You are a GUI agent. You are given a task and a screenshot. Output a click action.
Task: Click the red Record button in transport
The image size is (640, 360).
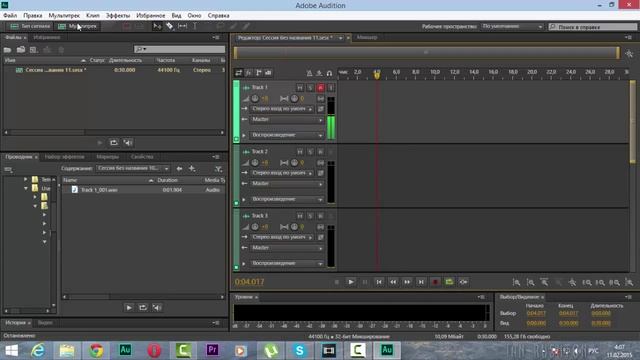[435, 282]
